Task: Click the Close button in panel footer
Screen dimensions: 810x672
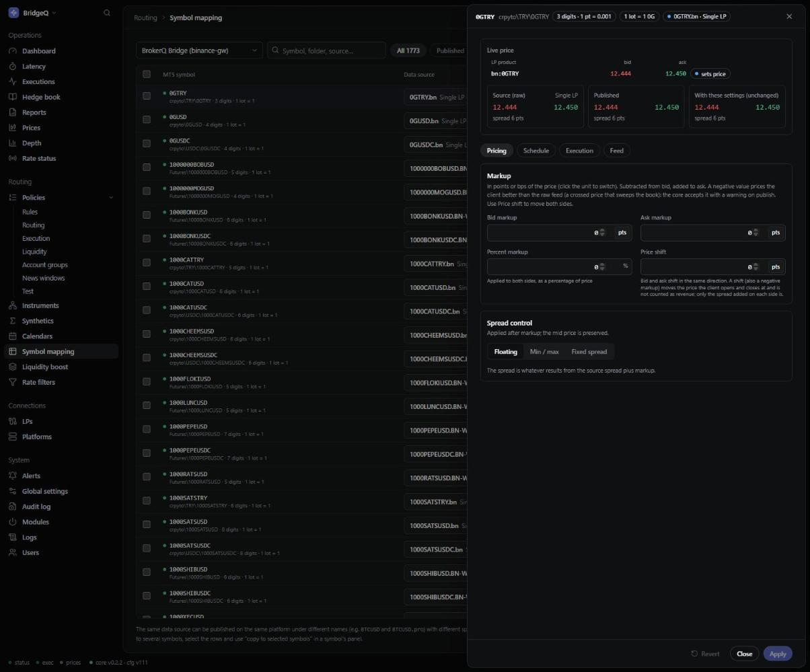Action: click(x=744, y=654)
